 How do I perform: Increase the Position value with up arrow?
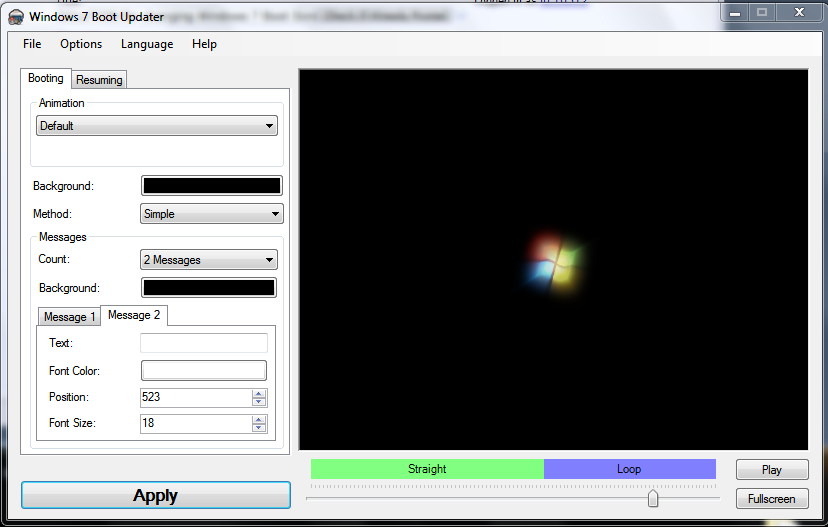click(x=259, y=393)
